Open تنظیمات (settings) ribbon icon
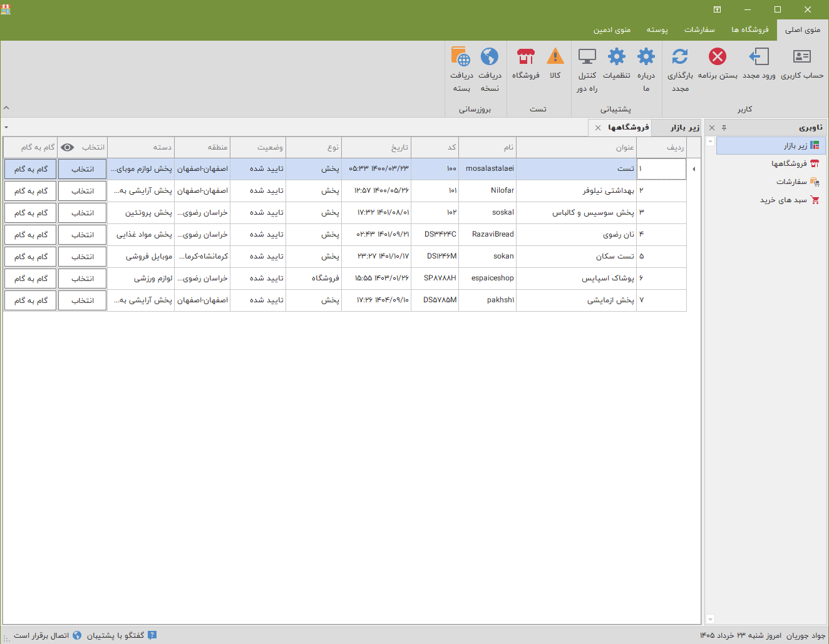829x644 pixels. point(617,57)
